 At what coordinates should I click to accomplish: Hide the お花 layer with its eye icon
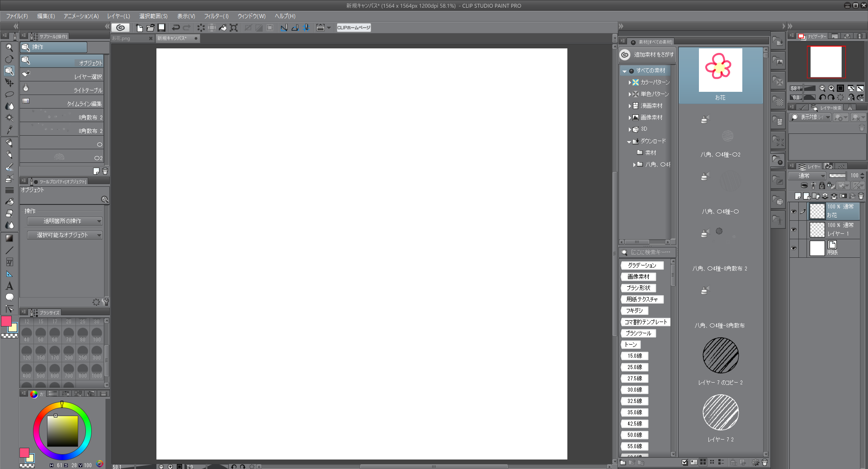pos(793,211)
